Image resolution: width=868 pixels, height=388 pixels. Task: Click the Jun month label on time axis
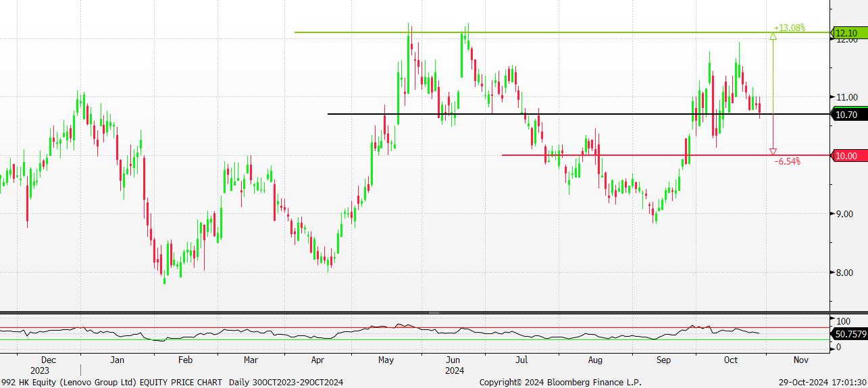click(454, 360)
